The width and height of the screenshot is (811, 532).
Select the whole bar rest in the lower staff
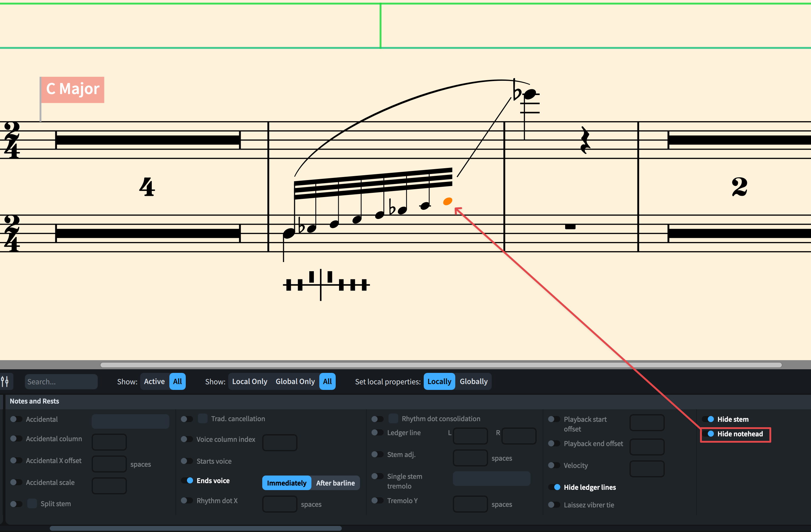click(570, 226)
